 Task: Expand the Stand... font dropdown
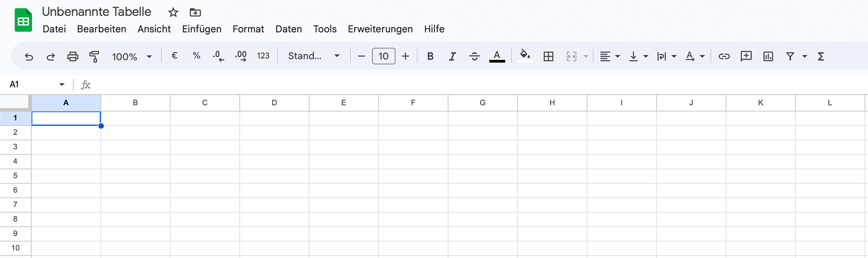[313, 56]
